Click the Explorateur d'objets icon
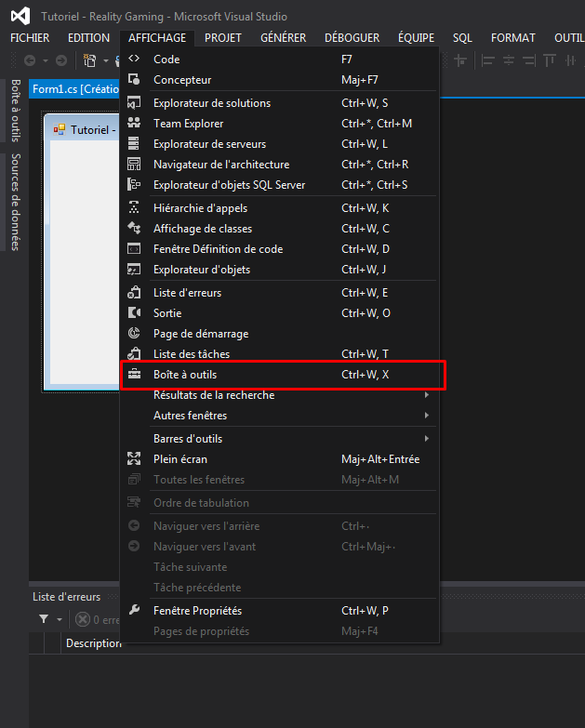 point(134,270)
